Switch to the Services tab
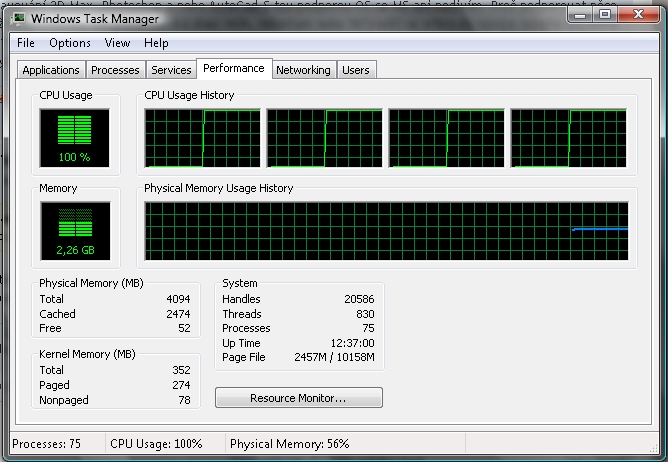This screenshot has width=668, height=462. click(x=171, y=70)
